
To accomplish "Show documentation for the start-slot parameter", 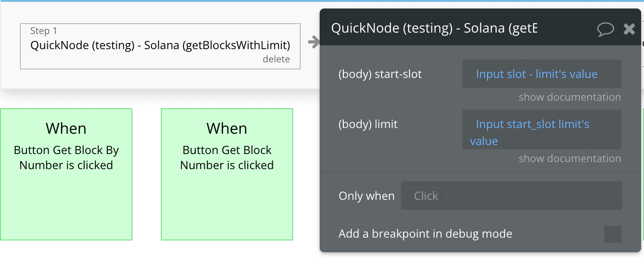I will point(570,97).
